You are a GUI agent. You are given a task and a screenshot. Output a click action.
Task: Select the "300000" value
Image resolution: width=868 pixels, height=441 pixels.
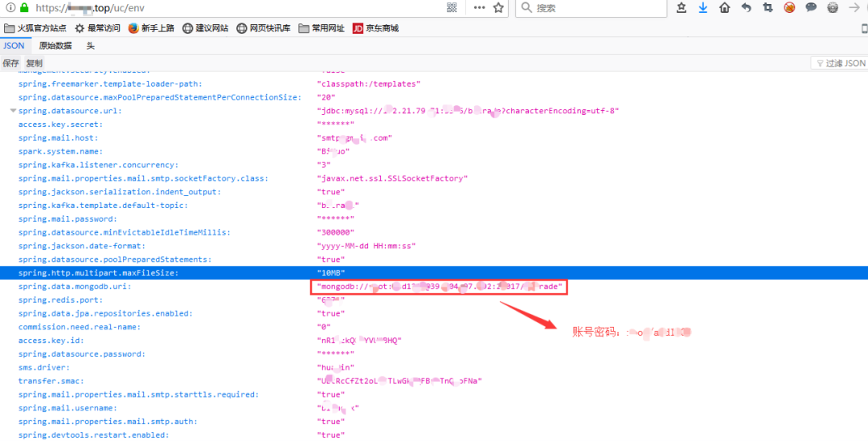click(335, 232)
